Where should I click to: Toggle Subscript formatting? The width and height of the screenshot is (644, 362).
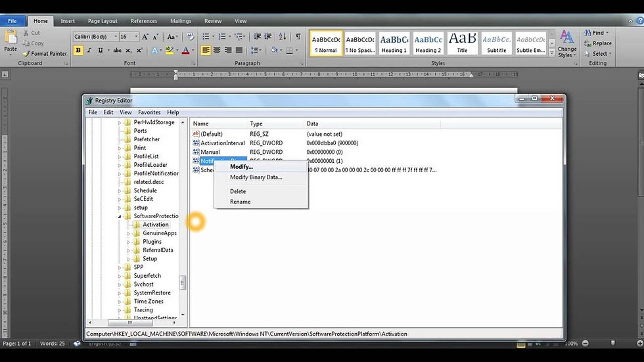(x=129, y=50)
